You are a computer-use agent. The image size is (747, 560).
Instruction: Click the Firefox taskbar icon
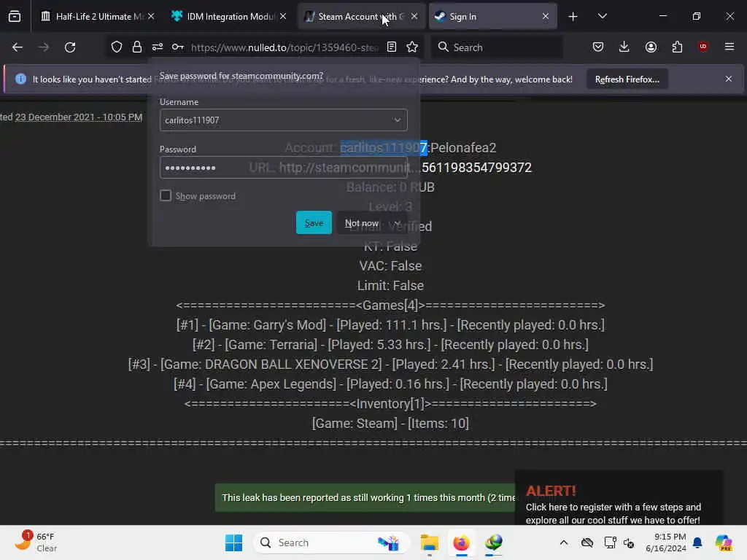461,542
